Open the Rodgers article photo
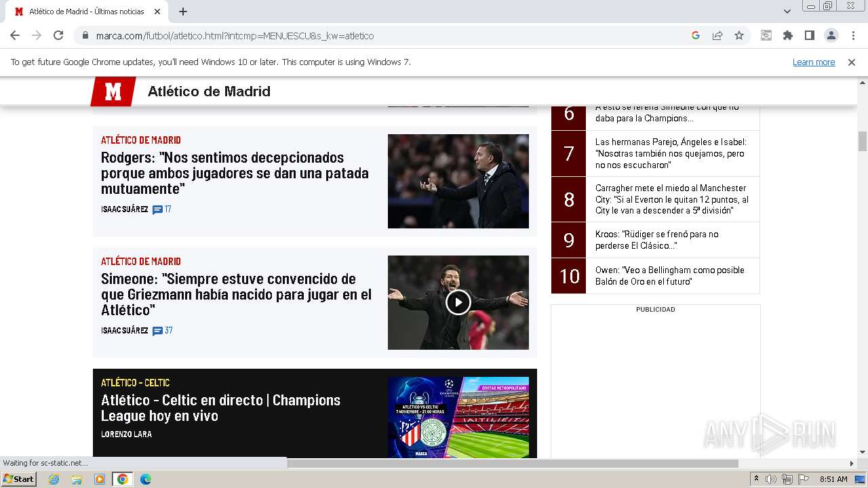Screen dimensions: 868x488 458,181
